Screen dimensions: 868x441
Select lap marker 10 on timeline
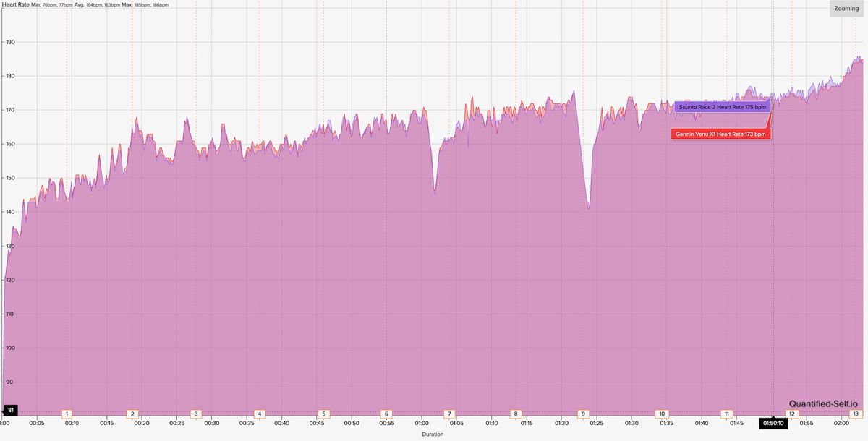coord(662,414)
